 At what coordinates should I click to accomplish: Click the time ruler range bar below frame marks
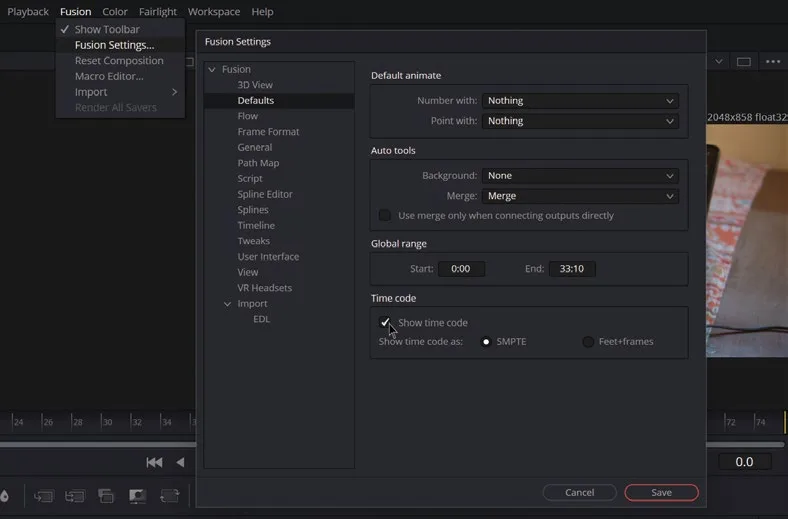point(98,445)
